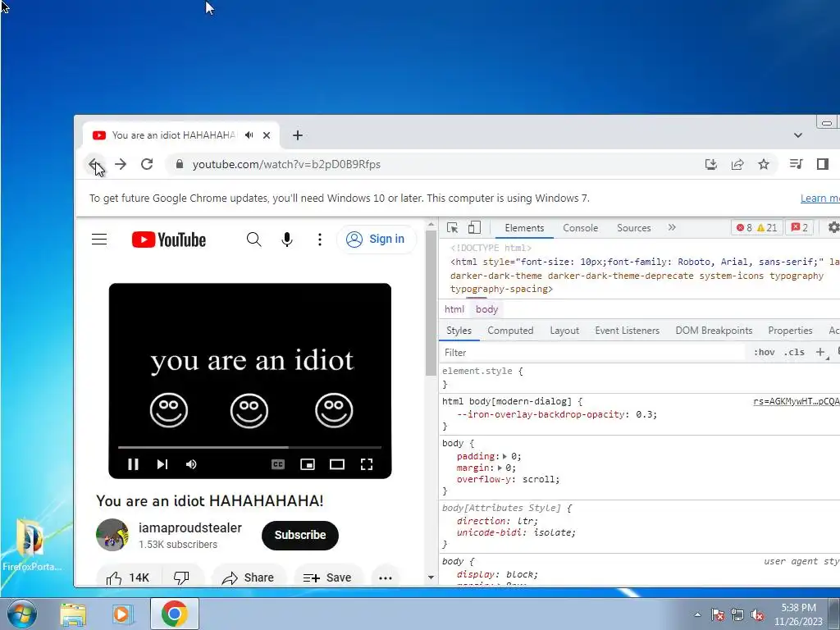Open the iamaproudstealer channel avatar

click(112, 535)
